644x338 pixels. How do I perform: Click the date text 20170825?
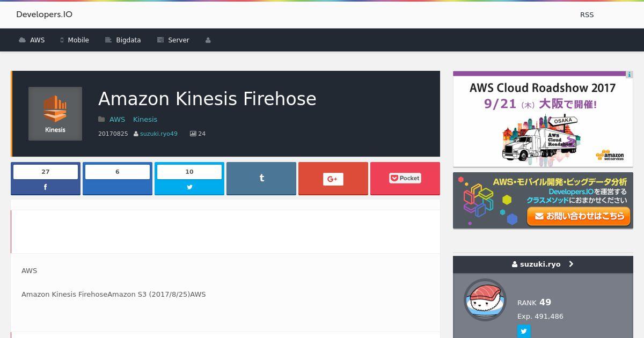click(x=113, y=134)
